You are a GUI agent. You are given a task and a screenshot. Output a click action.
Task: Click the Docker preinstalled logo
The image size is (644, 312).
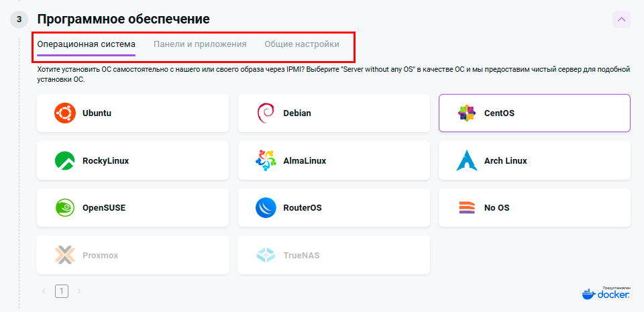pyautogui.click(x=606, y=293)
